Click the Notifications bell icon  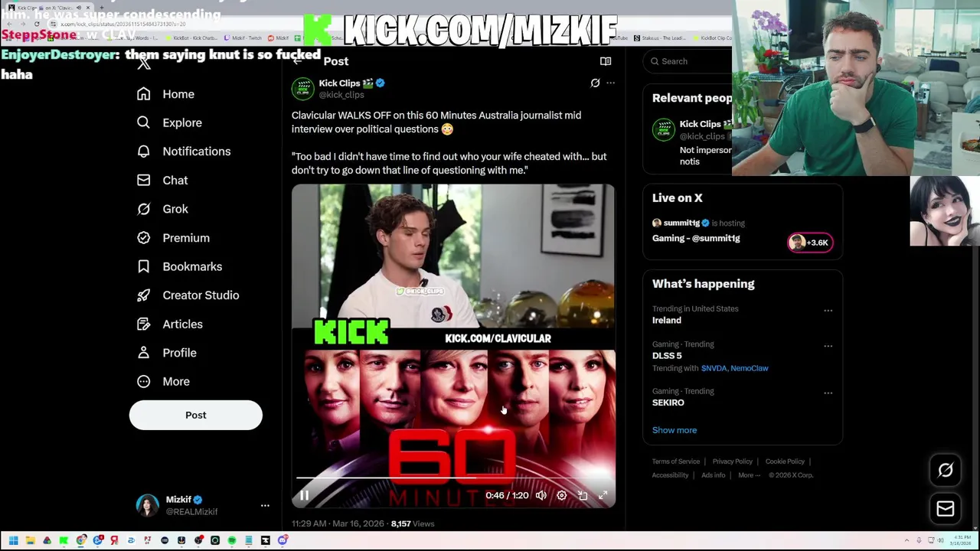pyautogui.click(x=143, y=152)
